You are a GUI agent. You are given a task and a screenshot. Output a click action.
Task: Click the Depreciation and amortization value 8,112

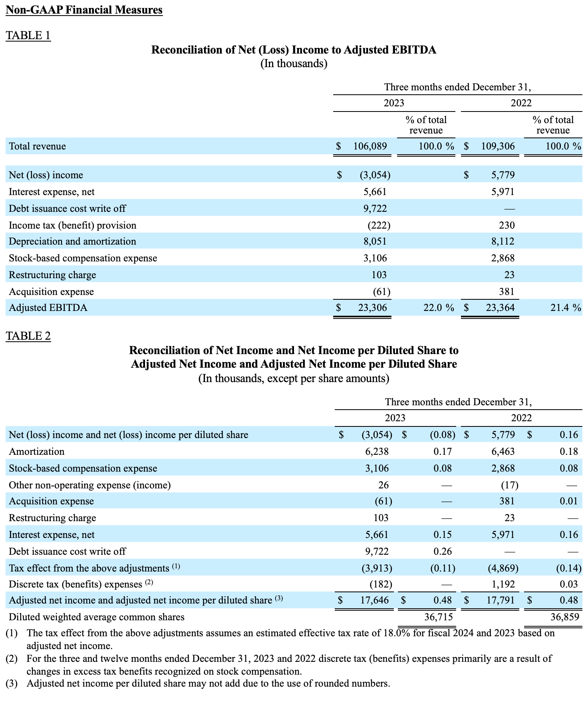[x=503, y=241]
